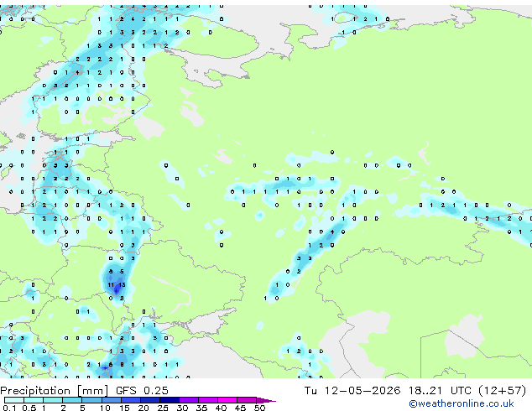Click the legend label '25'
Screen dimensions: 532x411
click(x=163, y=408)
